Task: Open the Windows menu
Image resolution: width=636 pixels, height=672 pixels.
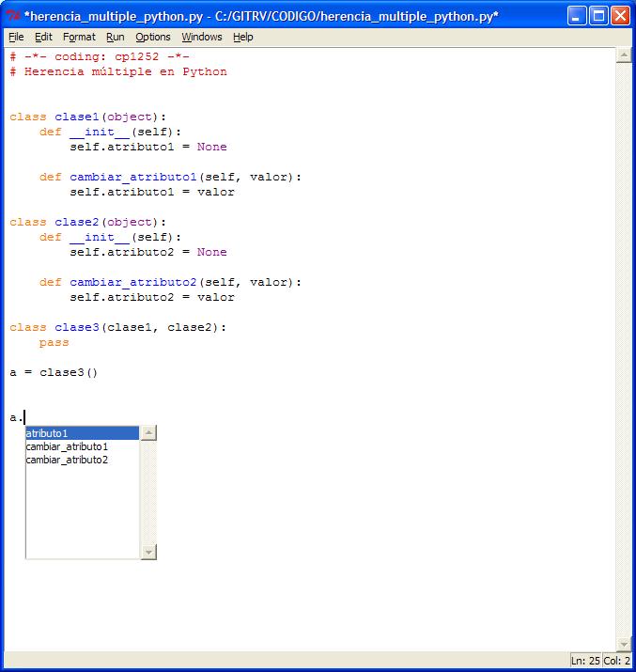Action: [202, 37]
